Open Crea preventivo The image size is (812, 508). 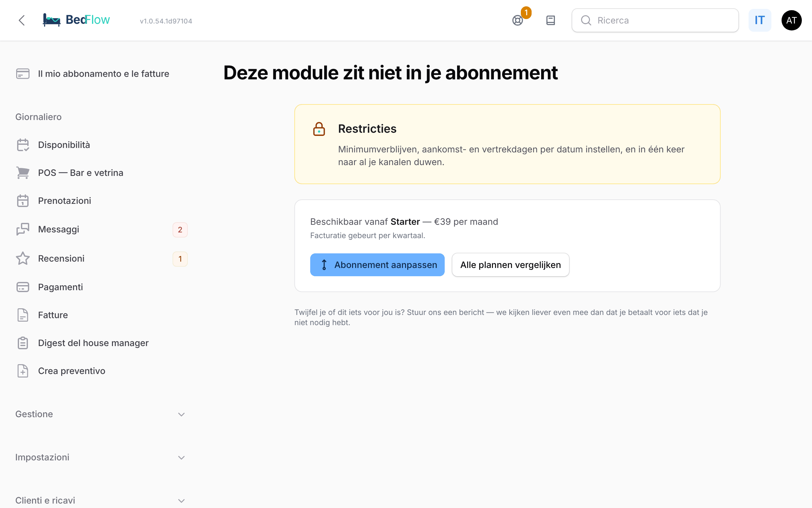click(72, 371)
